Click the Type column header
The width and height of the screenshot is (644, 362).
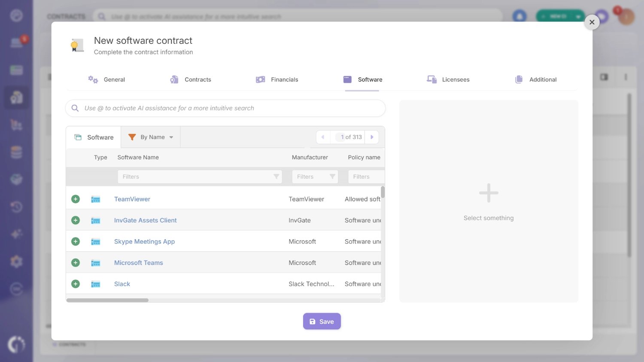tap(100, 157)
